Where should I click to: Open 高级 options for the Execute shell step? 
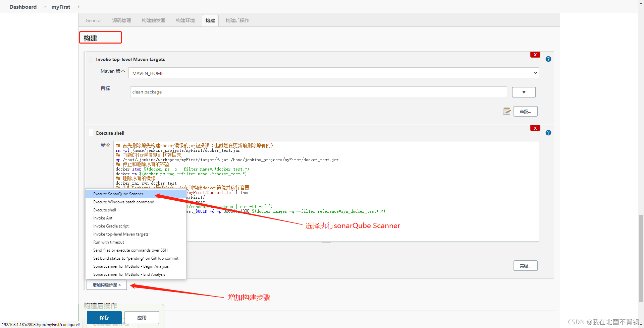tap(525, 266)
